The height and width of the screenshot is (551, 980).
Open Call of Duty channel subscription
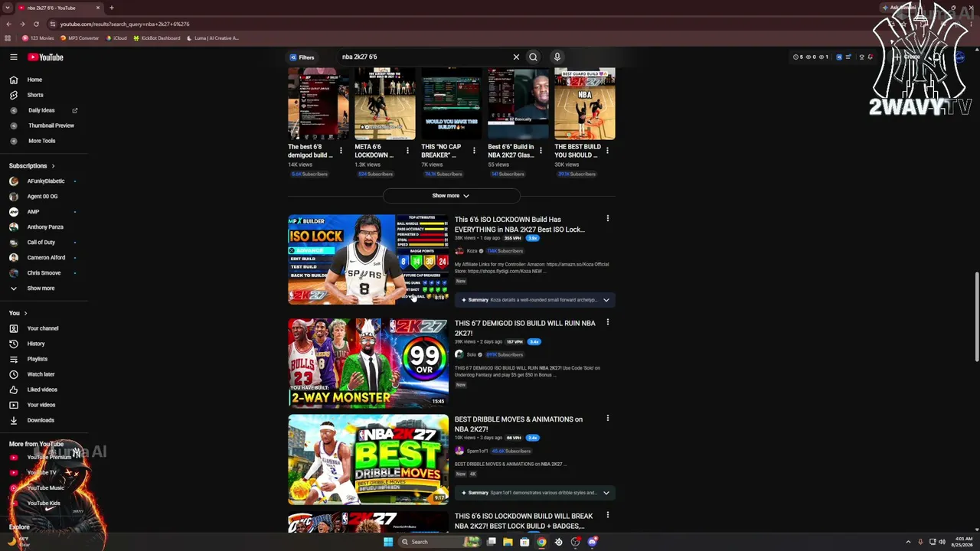(41, 243)
